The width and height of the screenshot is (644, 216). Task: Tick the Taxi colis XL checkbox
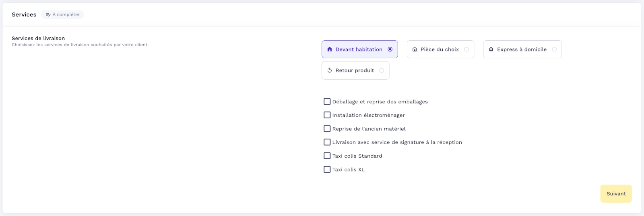click(x=327, y=169)
